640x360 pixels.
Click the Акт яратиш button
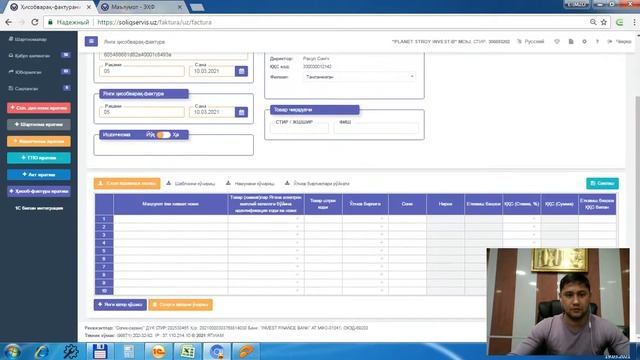39,175
